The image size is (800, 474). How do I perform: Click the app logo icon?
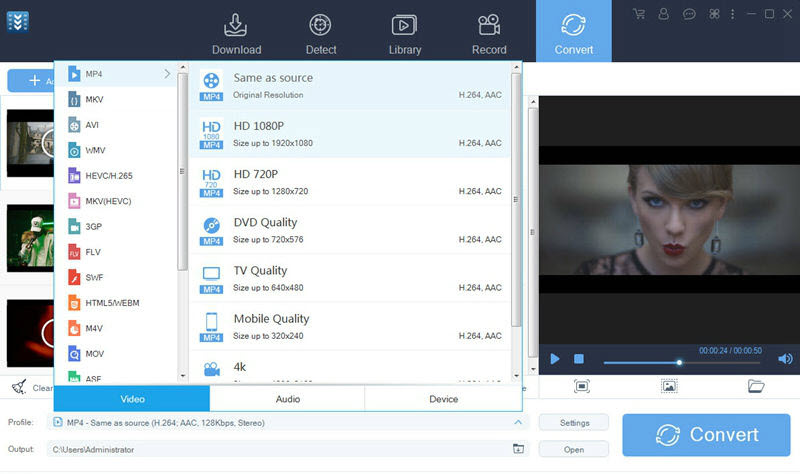click(18, 21)
